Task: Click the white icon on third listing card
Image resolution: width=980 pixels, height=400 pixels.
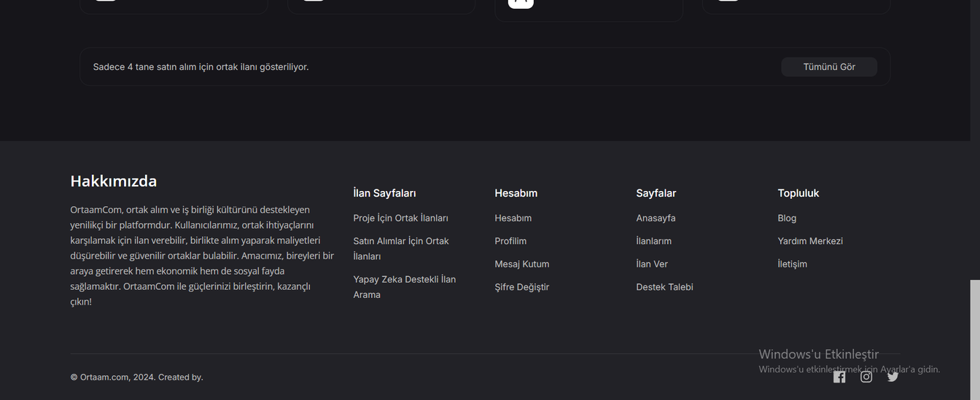Action: [x=521, y=3]
